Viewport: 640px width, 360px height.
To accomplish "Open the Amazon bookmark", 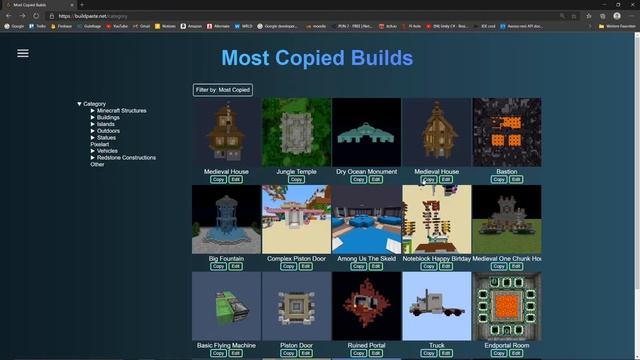I will tap(191, 26).
